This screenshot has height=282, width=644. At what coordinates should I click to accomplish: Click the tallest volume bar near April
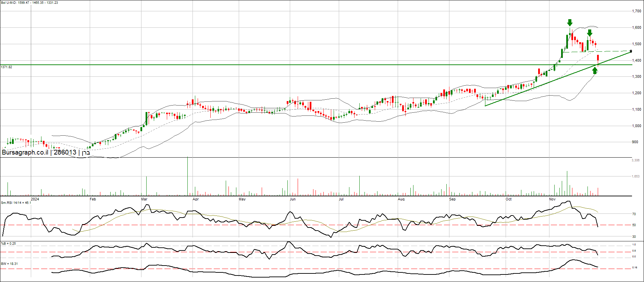(187, 176)
